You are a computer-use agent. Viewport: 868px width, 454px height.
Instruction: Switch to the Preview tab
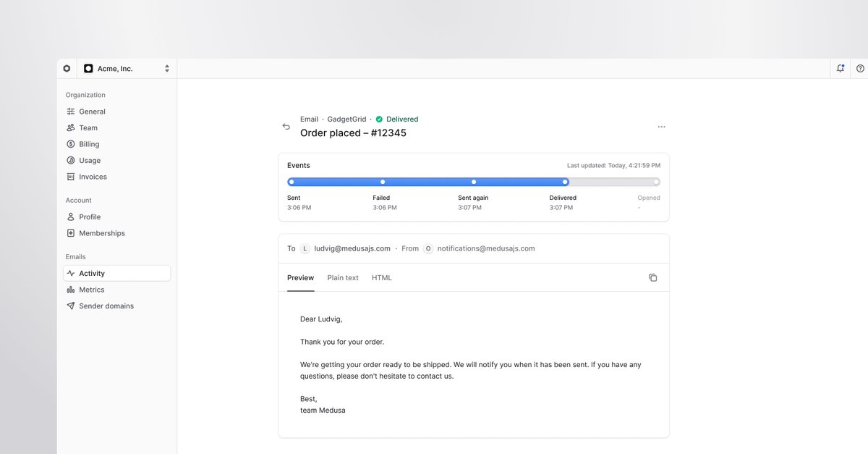pos(301,278)
